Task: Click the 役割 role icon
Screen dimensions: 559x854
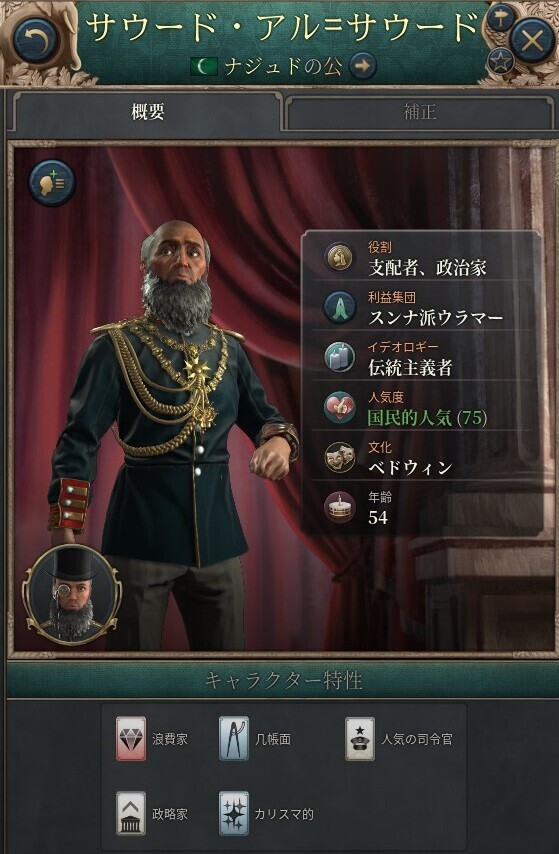Action: coord(339,258)
